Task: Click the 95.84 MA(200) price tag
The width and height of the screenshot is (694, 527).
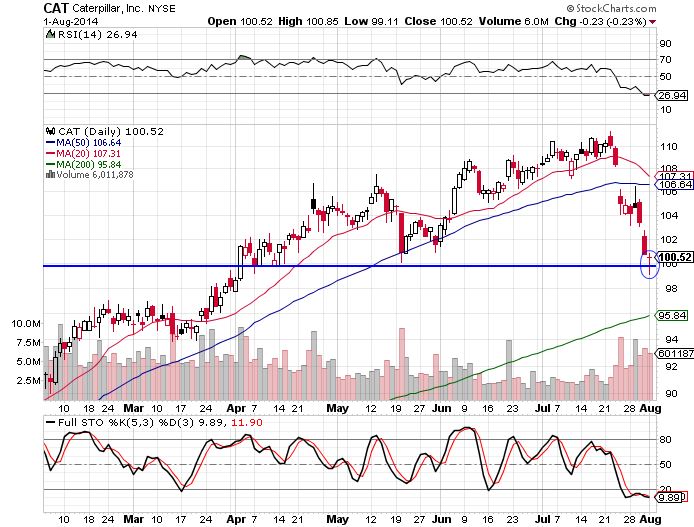Action: tap(672, 315)
